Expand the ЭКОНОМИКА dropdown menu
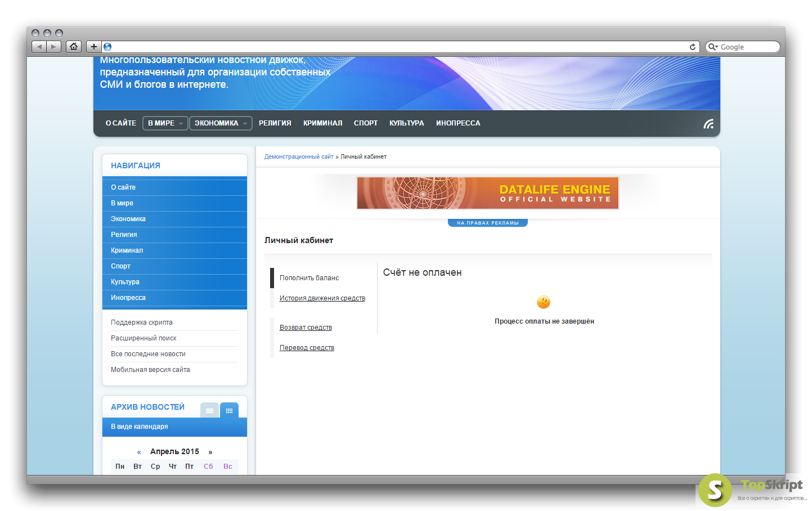Screen dimensions: 812x511 [x=221, y=123]
